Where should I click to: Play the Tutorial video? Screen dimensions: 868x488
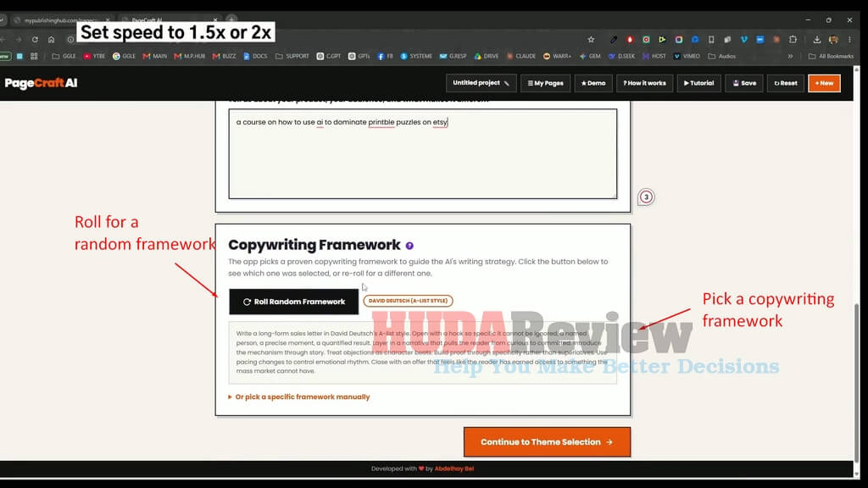pos(698,83)
